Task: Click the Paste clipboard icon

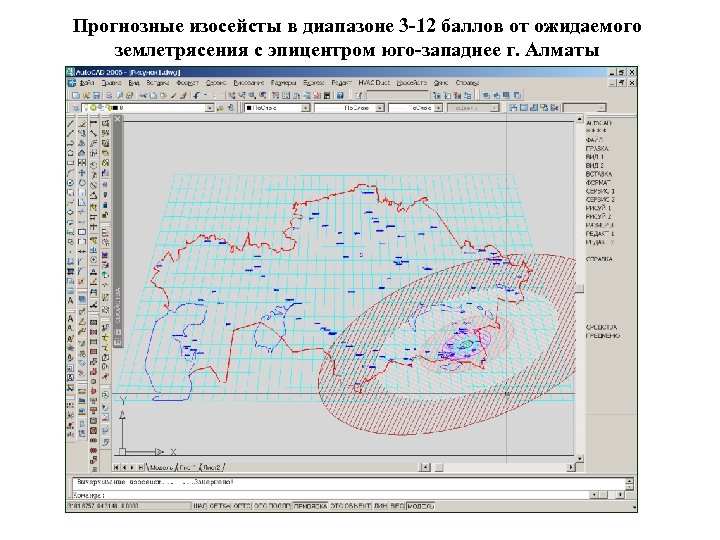Action: click(x=163, y=96)
